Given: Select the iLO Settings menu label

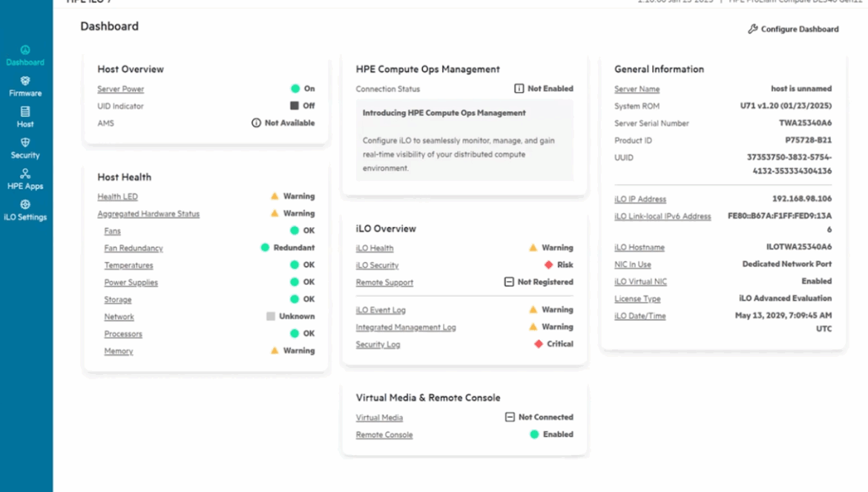Looking at the screenshot, I should (x=25, y=217).
